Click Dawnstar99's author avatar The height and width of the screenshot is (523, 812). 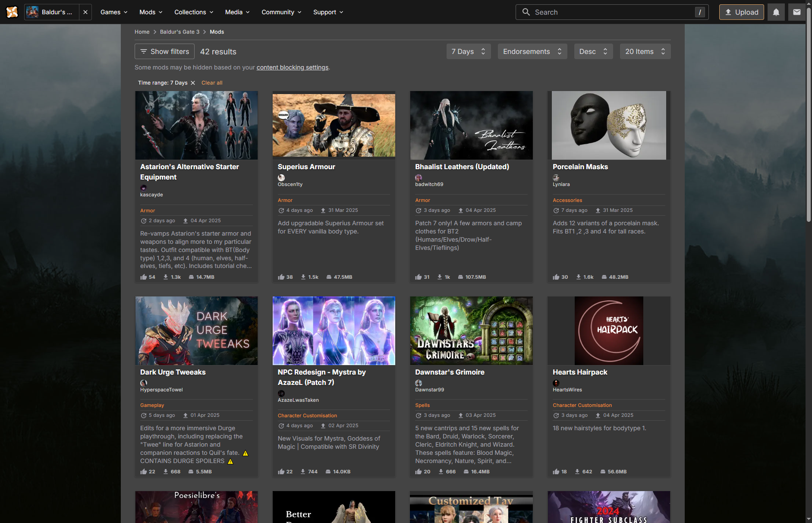click(419, 383)
